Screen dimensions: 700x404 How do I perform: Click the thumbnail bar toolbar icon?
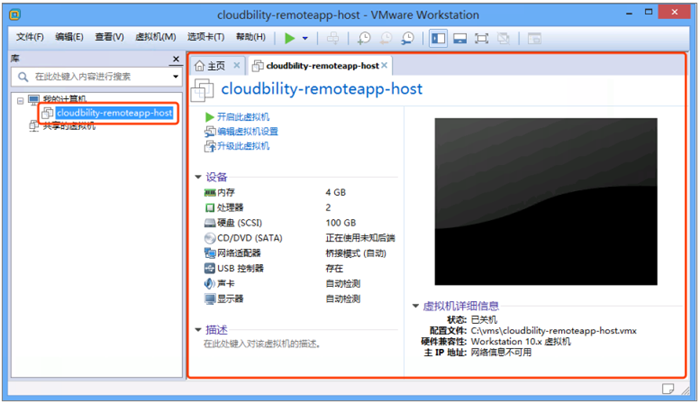tap(459, 37)
